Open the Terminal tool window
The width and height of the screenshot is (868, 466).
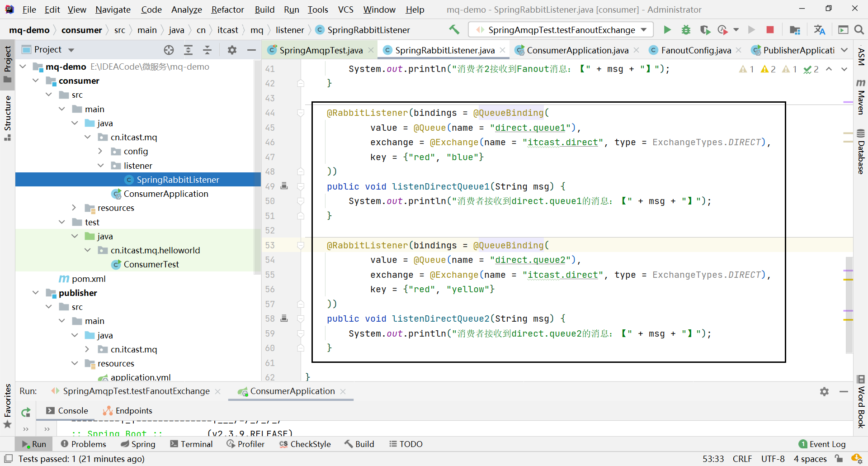click(191, 444)
